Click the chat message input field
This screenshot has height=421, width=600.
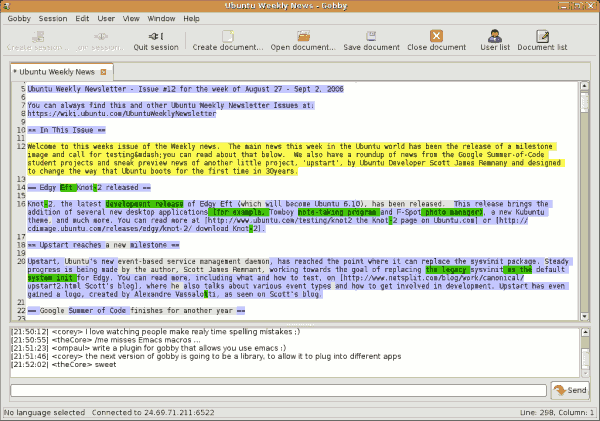277,389
